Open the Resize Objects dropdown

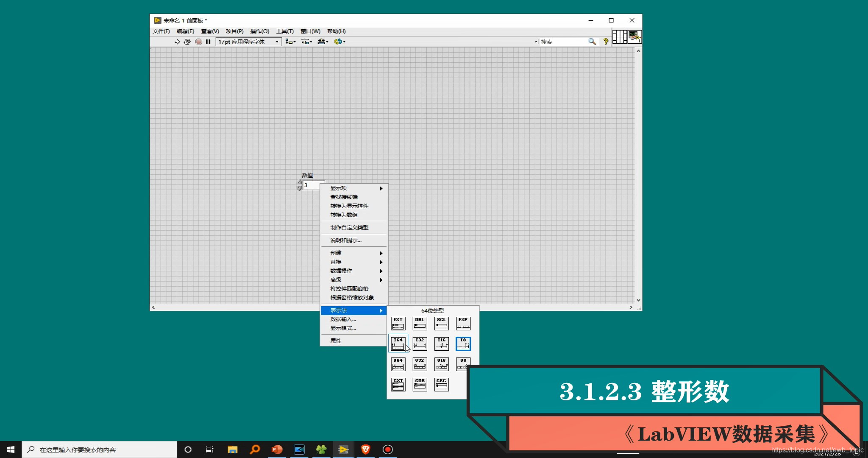pos(323,42)
